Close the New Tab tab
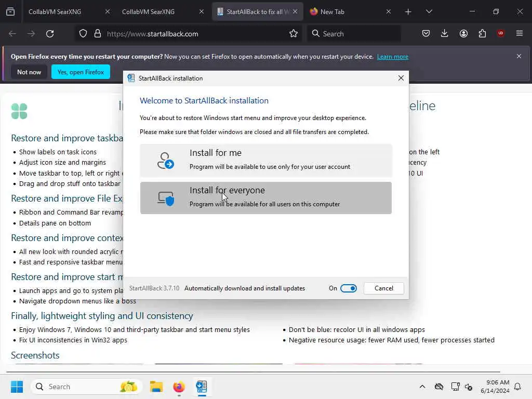The image size is (532, 399). click(389, 11)
